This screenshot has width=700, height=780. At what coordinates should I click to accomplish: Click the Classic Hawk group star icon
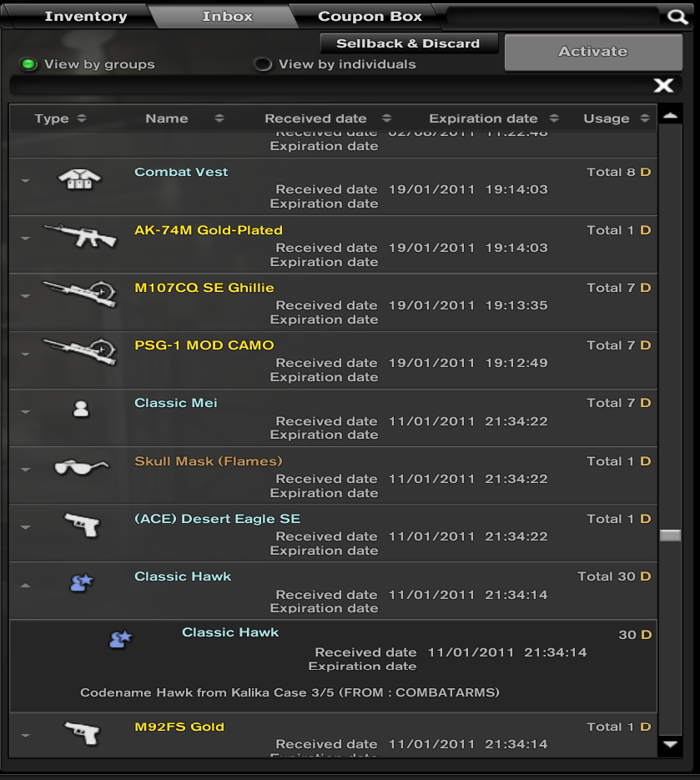point(82,582)
